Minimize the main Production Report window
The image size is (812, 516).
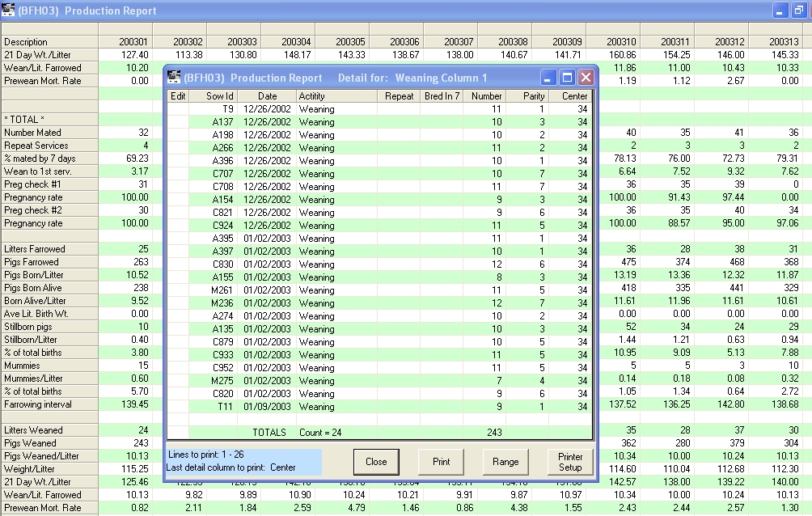(x=780, y=11)
